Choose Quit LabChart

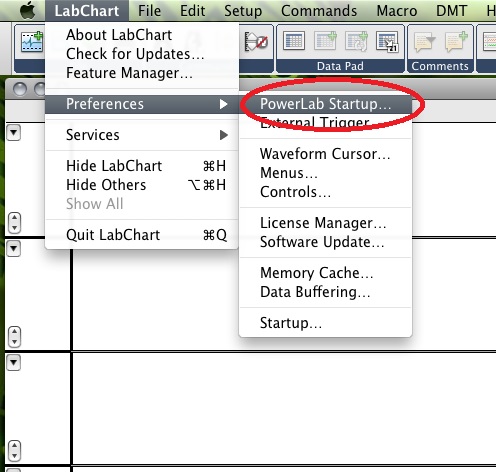(142, 235)
